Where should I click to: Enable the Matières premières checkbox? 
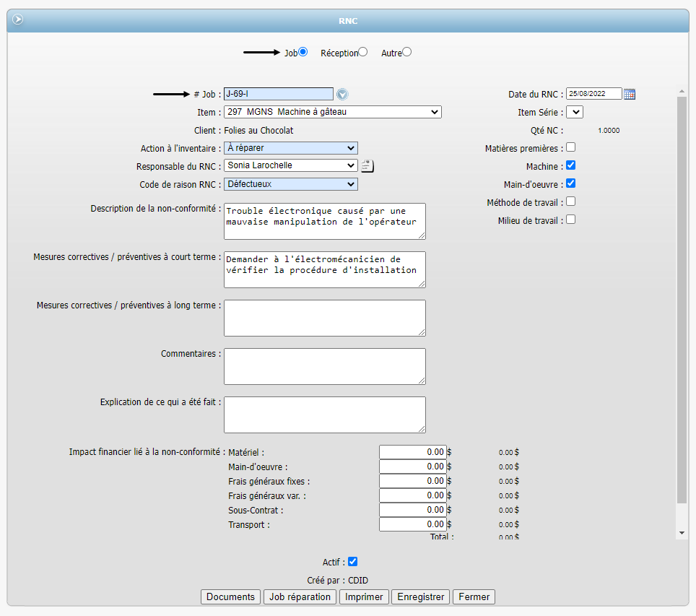(x=570, y=147)
